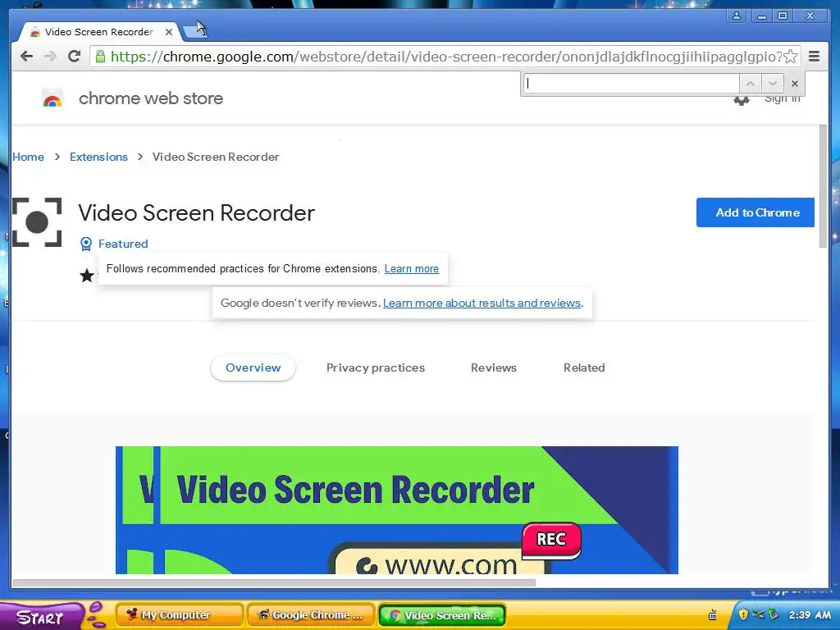
Task: Go back with the browser back arrow
Action: pos(26,57)
